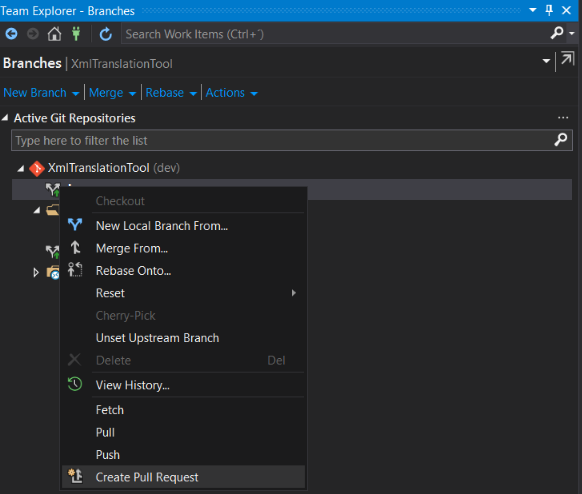
Task: Click the green Manage Connections plug icon
Action: point(76,34)
